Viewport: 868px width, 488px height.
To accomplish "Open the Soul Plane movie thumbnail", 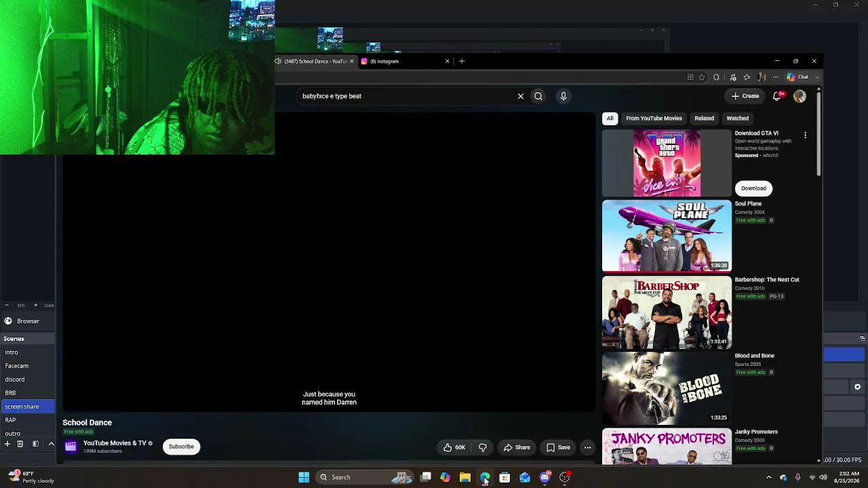I will point(667,236).
